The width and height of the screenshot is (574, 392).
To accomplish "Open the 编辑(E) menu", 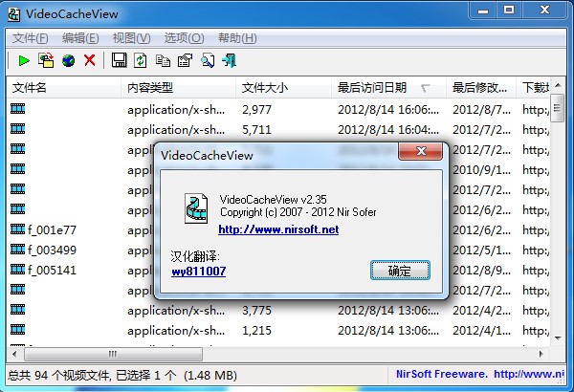I will 80,38.
